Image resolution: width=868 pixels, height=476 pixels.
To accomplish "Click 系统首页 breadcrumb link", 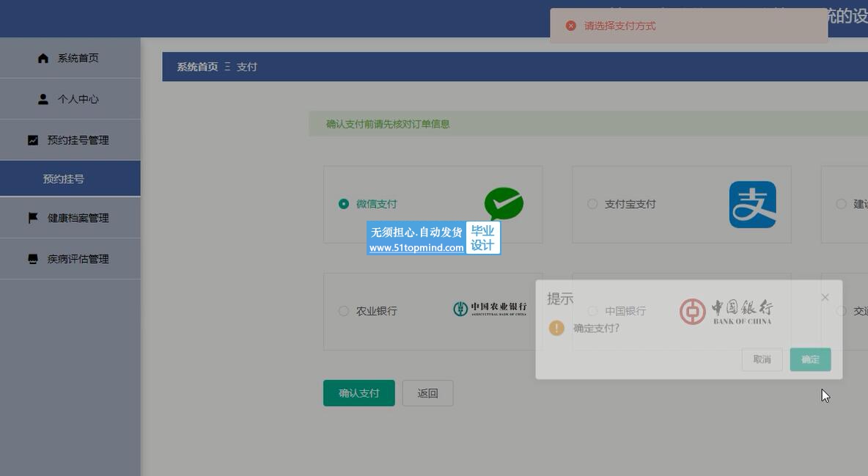I will coord(198,67).
